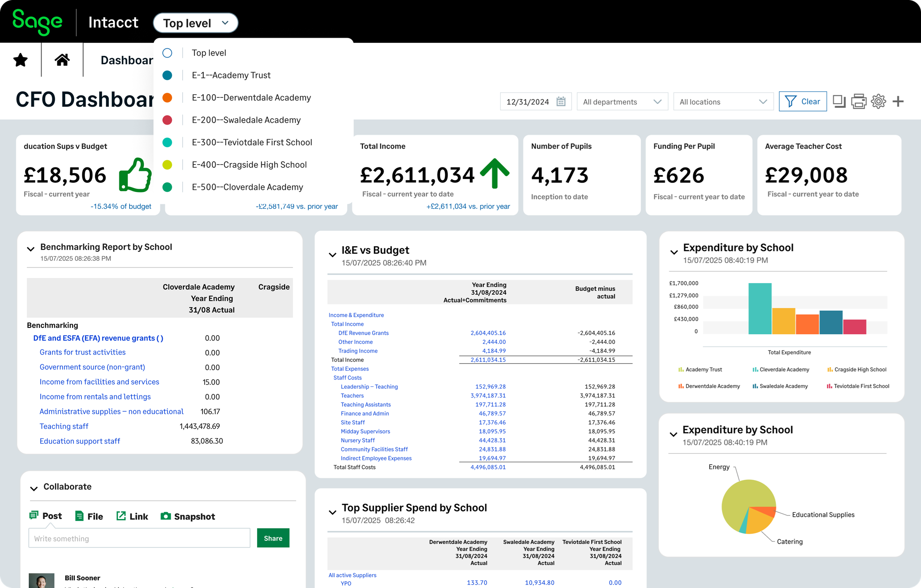Attach a Snapshot in the Collaborate panel
This screenshot has height=588, width=921.
[x=188, y=516]
